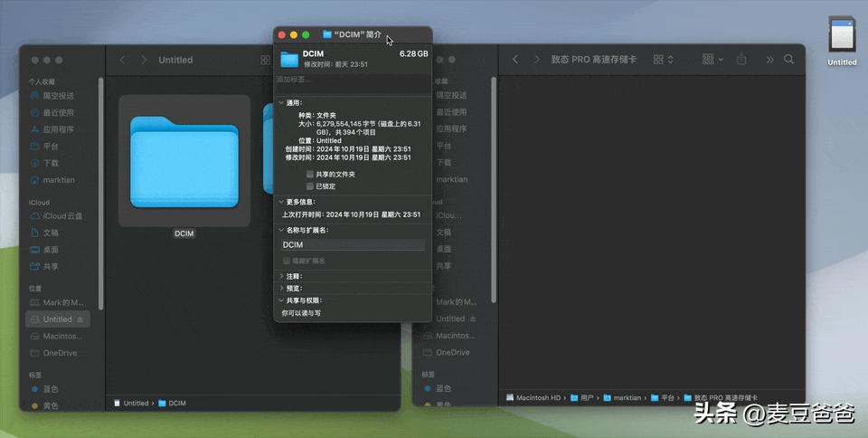Open 应用程序 in 致态 PRO window sidebar

pyautogui.click(x=451, y=129)
